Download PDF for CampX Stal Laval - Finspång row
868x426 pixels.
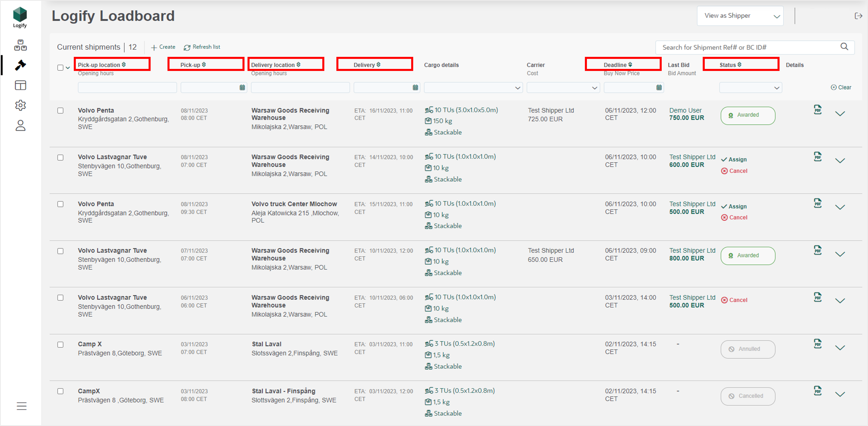[x=818, y=391]
